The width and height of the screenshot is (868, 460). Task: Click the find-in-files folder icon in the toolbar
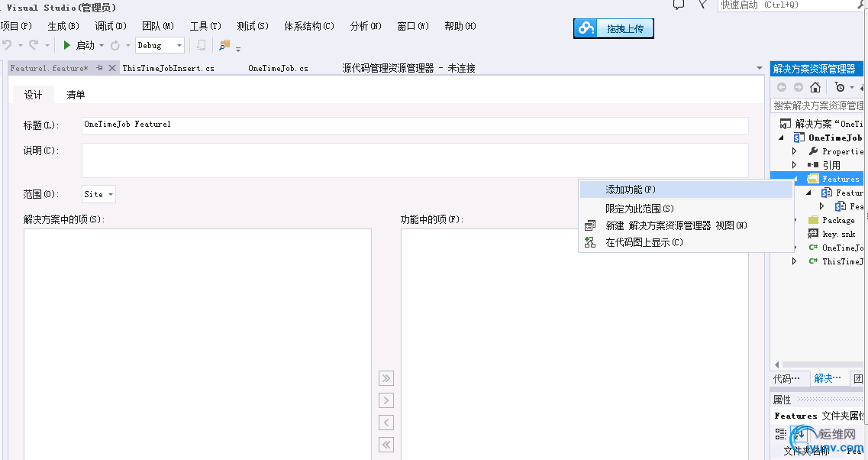(x=224, y=45)
